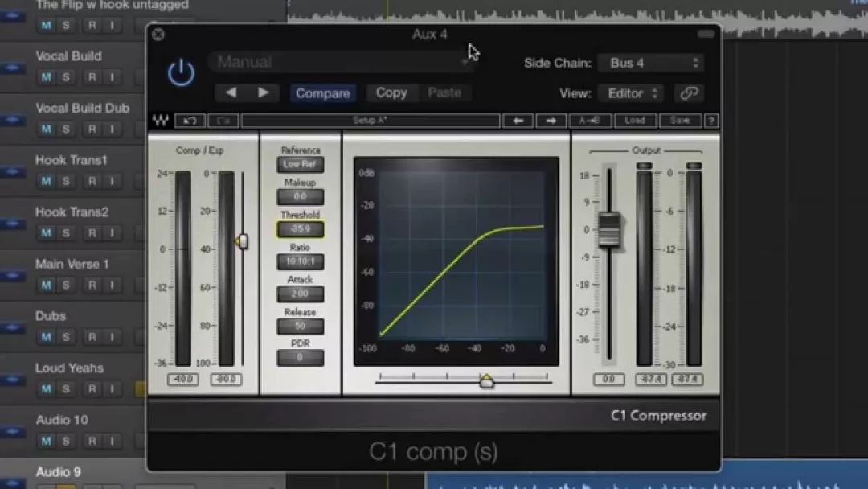868x489 pixels.
Task: Paste the plugin settings
Action: coord(444,92)
